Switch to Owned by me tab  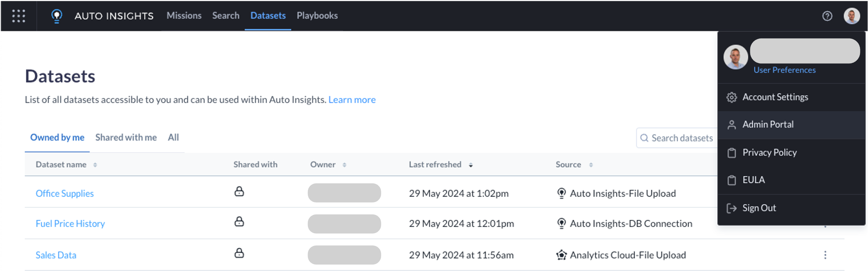point(57,137)
